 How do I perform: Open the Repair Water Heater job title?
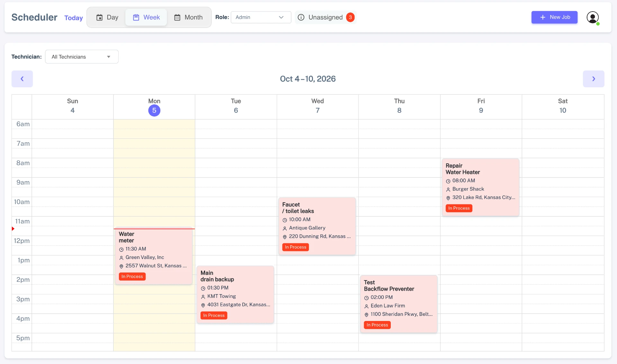[x=462, y=169]
